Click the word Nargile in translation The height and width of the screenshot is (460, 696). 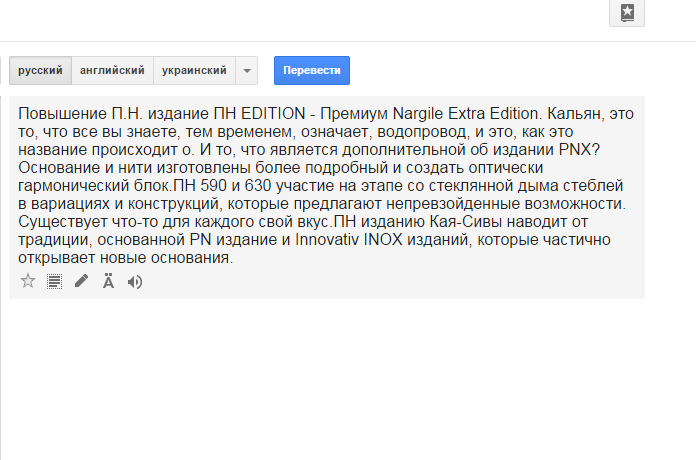[x=418, y=114]
